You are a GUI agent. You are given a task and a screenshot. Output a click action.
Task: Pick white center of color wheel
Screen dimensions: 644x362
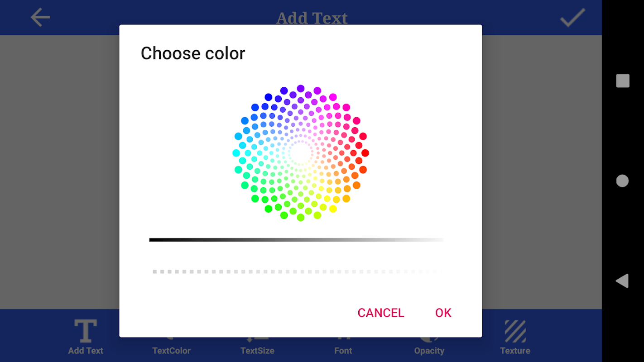(x=301, y=153)
